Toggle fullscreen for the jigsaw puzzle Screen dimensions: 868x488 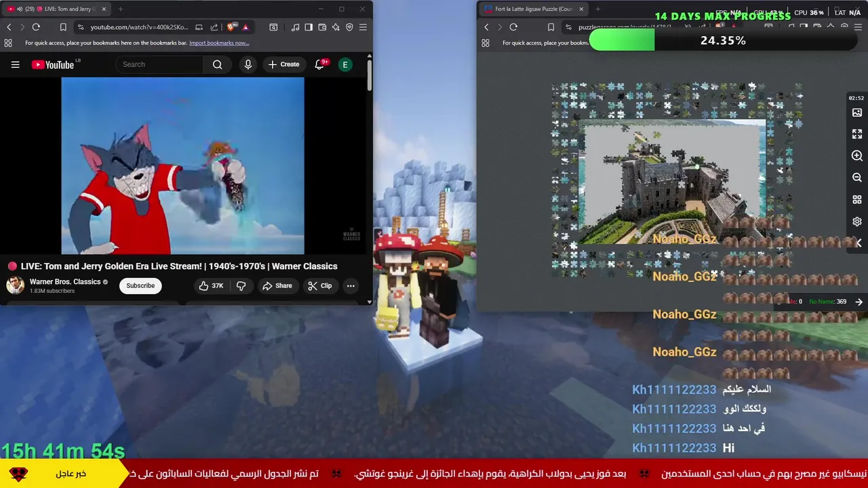point(857,134)
